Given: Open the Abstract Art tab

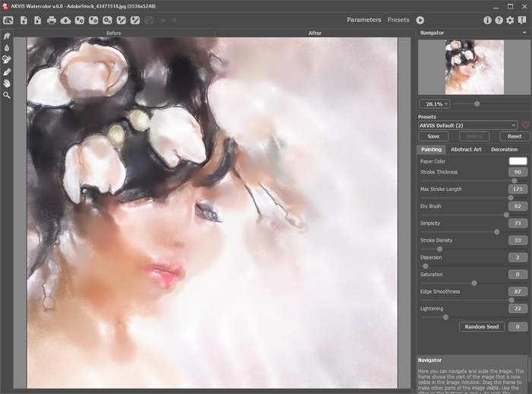Looking at the screenshot, I should point(466,149).
